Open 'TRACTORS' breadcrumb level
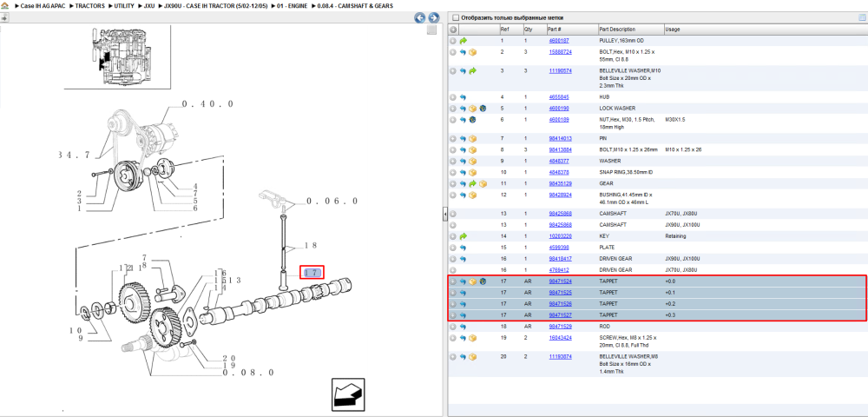868x417 pixels. click(x=89, y=5)
